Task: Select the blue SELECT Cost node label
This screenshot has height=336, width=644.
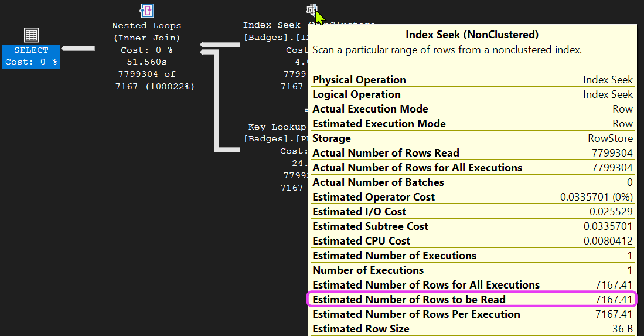Action: [31, 56]
